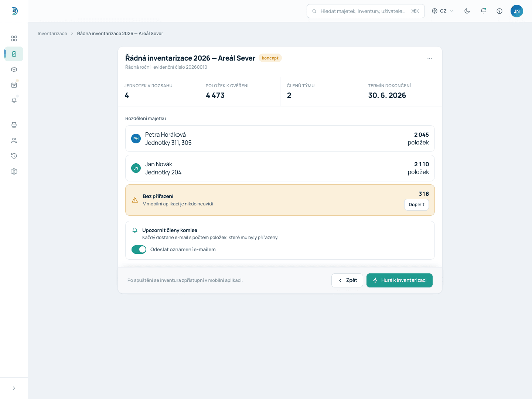The width and height of the screenshot is (532, 399).
Task: Click the koncept status badge
Action: click(x=270, y=58)
